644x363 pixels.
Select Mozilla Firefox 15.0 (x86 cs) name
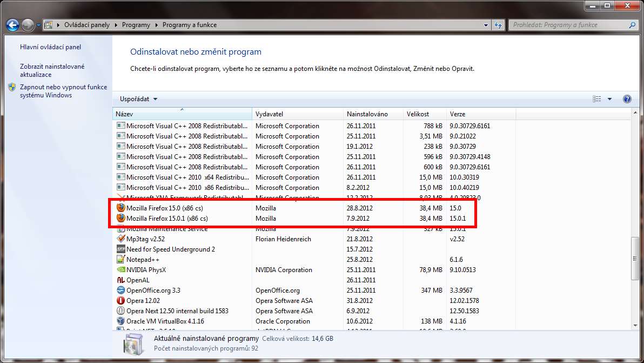pyautogui.click(x=165, y=208)
